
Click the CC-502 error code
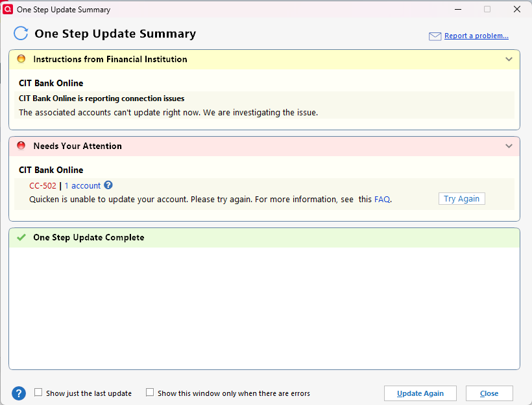43,186
